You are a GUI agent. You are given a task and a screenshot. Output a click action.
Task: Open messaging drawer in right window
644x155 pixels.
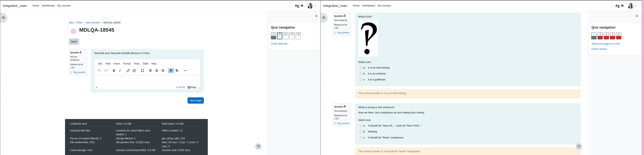(622, 6)
